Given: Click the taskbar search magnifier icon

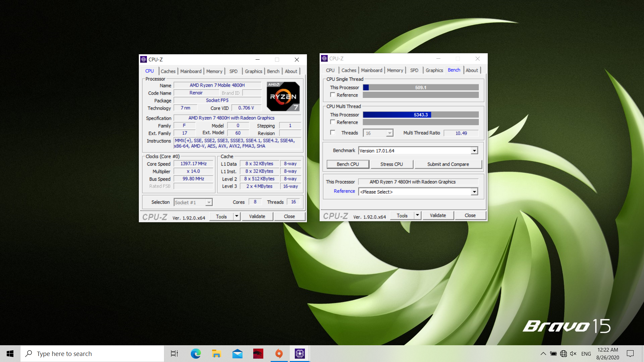Looking at the screenshot, I should (29, 354).
